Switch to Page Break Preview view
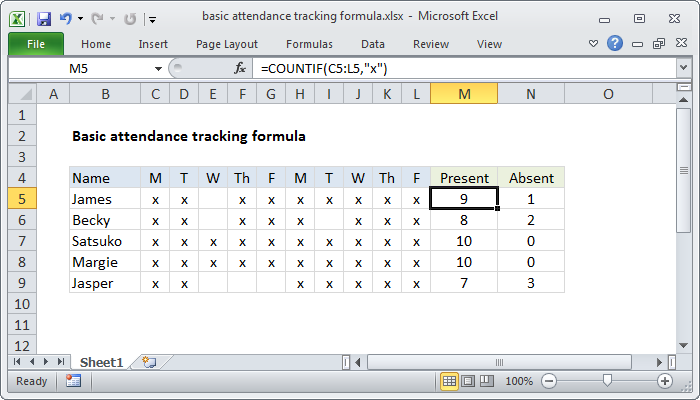700x400 pixels. click(x=489, y=381)
